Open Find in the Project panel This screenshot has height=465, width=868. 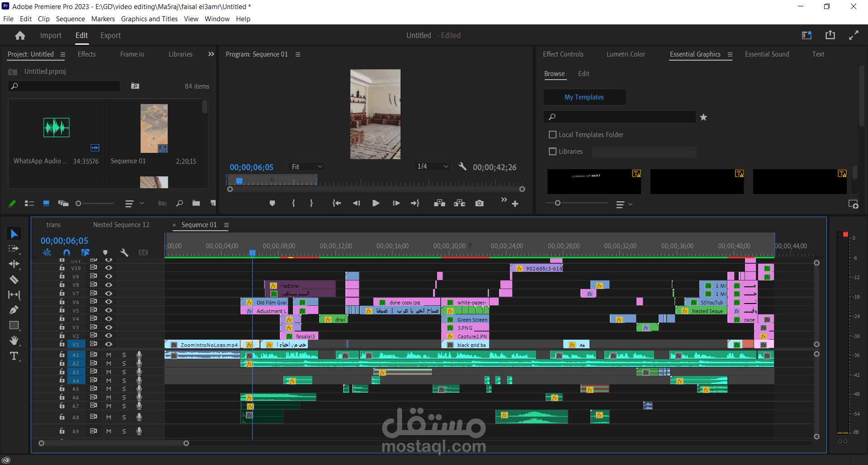179,204
